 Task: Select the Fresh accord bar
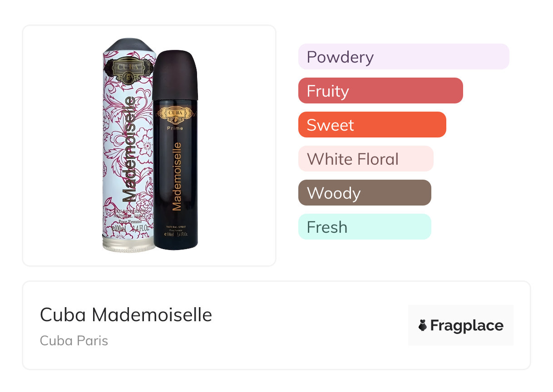pyautogui.click(x=364, y=227)
